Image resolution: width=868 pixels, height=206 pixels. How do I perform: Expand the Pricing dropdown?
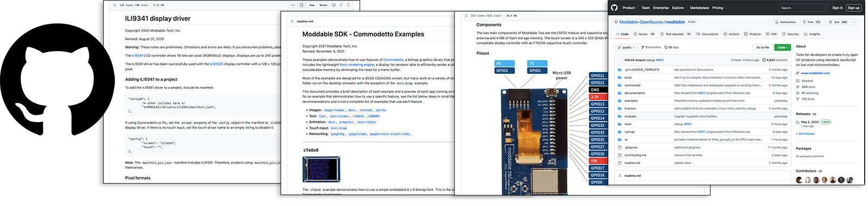point(719,8)
